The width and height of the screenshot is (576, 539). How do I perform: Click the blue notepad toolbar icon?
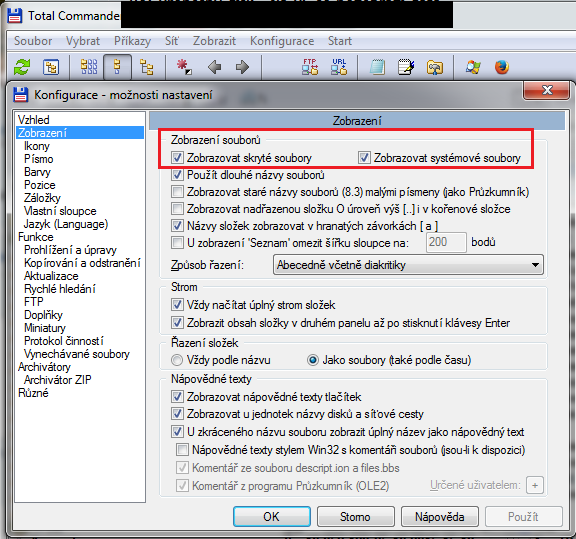(377, 67)
